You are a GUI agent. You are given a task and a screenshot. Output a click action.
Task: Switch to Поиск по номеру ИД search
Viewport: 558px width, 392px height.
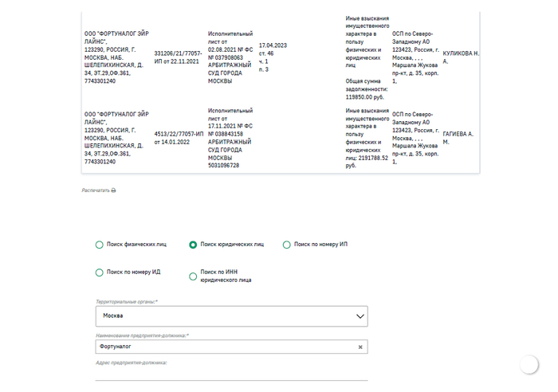pos(100,272)
